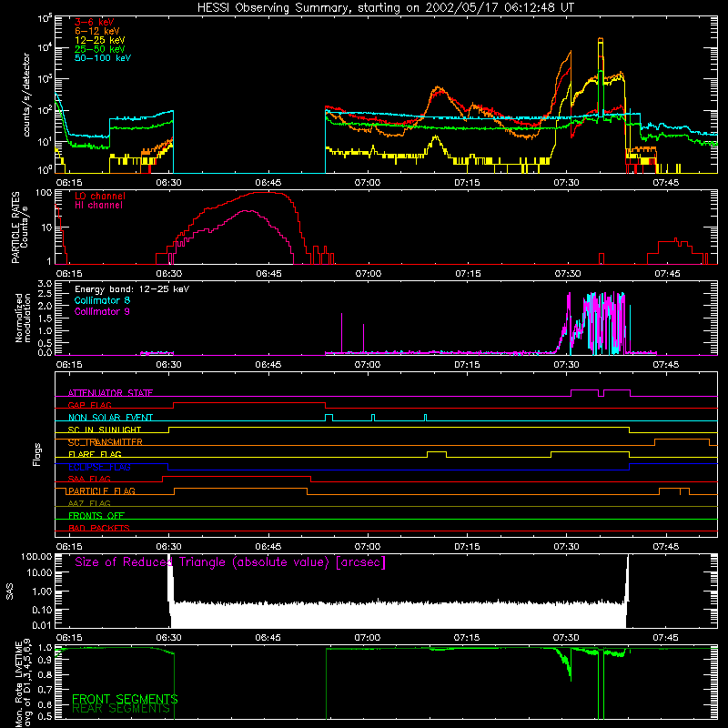Click the 12-25 keV count-rate peak near 07:35
This screenshot has height=728, width=728.
[x=601, y=43]
